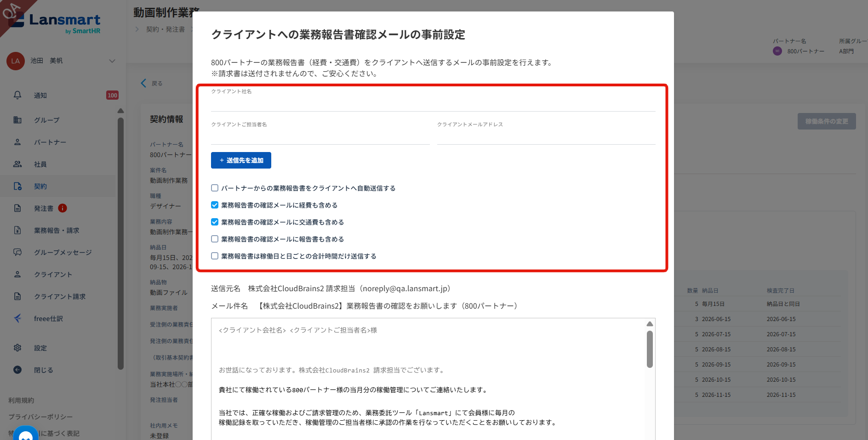Open settings gear icon in sidebar
This screenshot has width=868, height=440.
[x=17, y=348]
